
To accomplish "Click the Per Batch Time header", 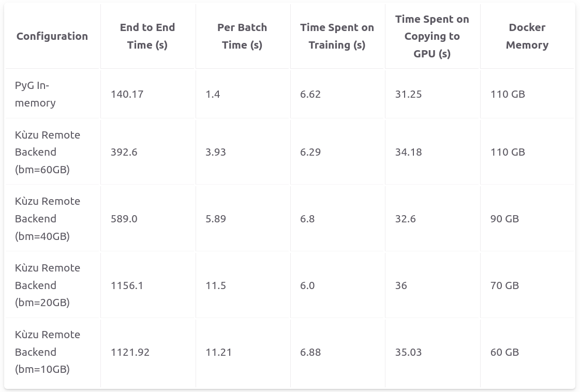I will pyautogui.click(x=242, y=36).
